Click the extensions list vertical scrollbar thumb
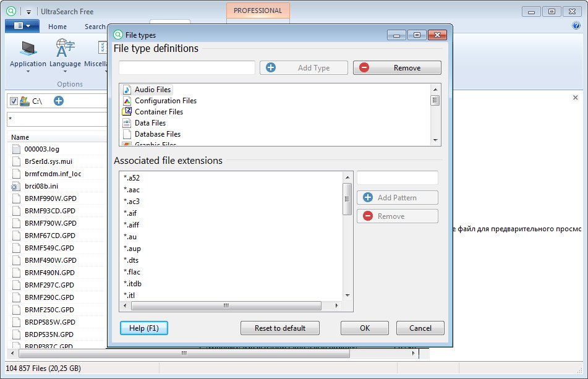 pyautogui.click(x=347, y=199)
